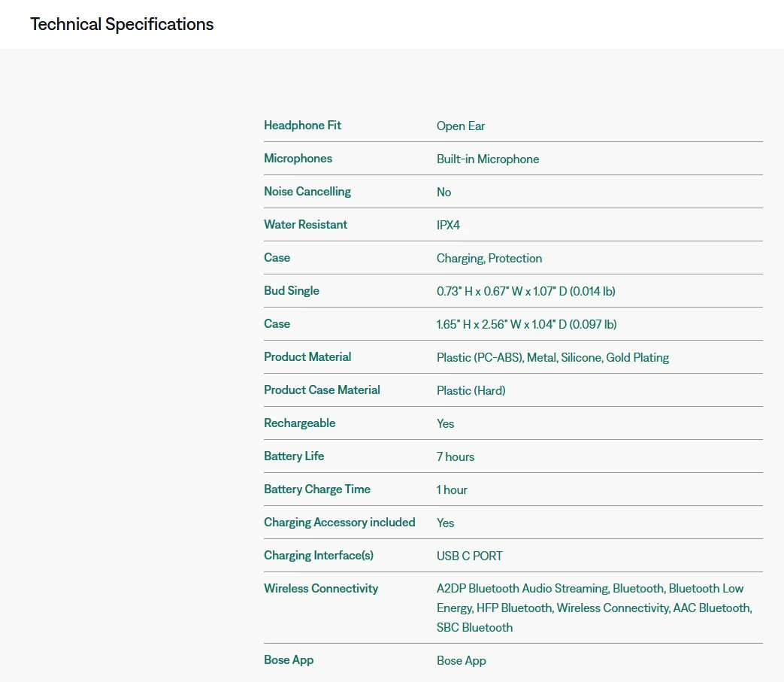Click the No value for Noise Cancelling

(443, 192)
